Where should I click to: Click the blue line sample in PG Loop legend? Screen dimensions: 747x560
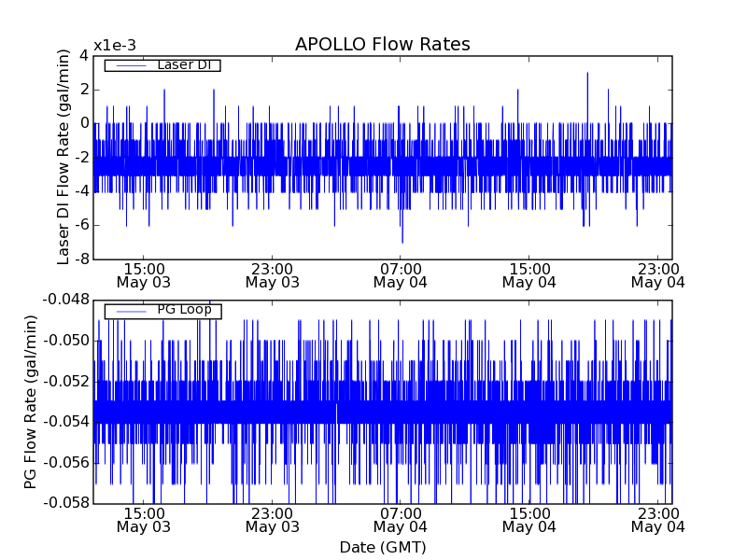point(129,311)
